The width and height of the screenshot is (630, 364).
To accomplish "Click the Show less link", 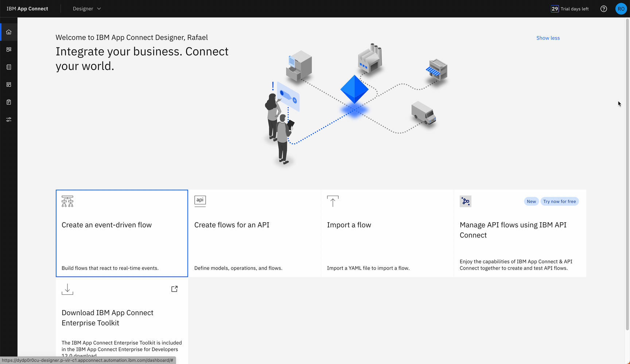I will (548, 38).
